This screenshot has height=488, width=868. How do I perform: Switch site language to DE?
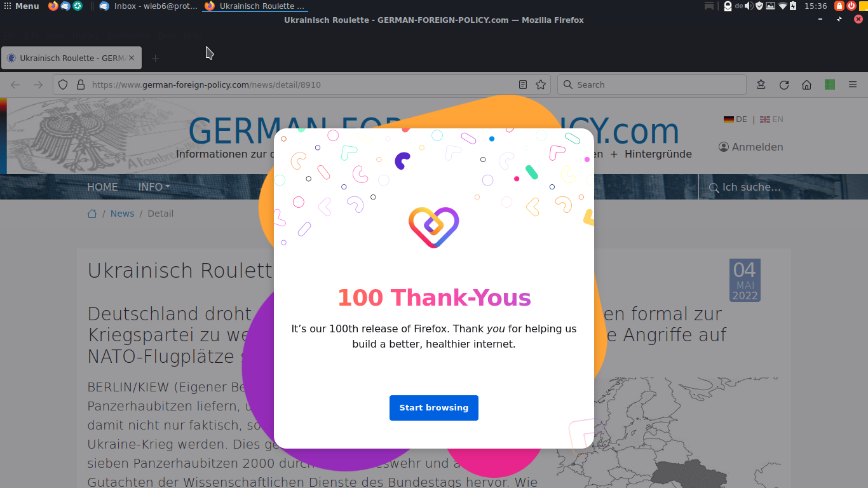(735, 119)
